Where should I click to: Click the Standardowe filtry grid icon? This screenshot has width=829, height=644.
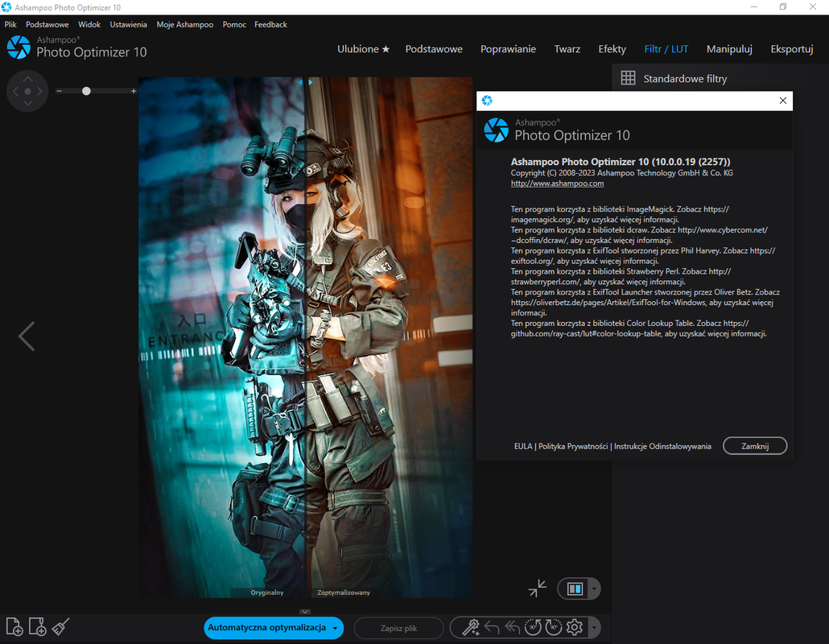click(x=628, y=78)
